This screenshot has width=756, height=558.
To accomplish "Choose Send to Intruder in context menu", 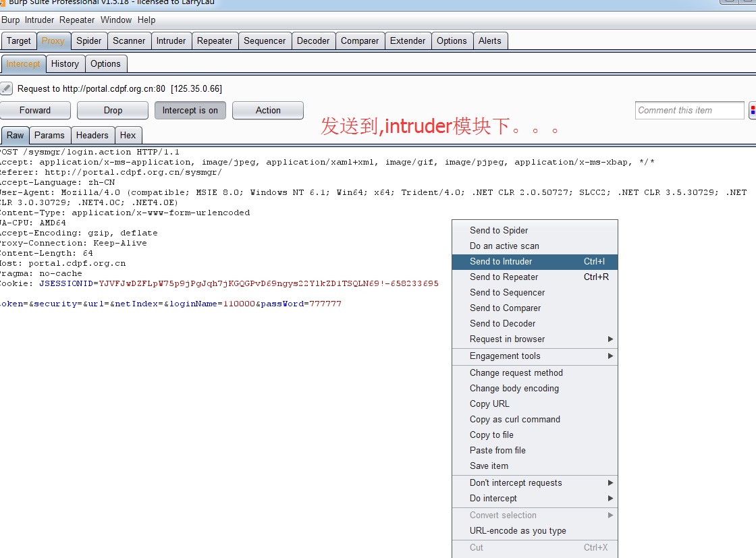I will click(535, 261).
